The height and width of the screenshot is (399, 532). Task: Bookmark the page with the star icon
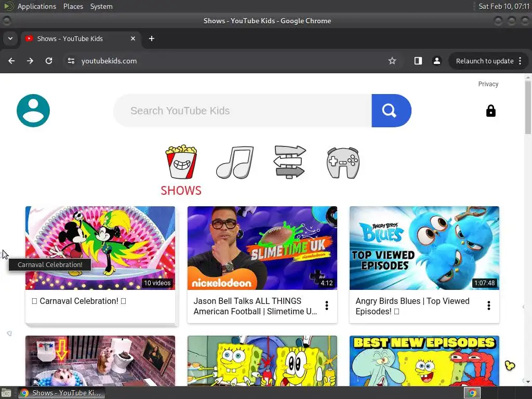[x=392, y=61]
